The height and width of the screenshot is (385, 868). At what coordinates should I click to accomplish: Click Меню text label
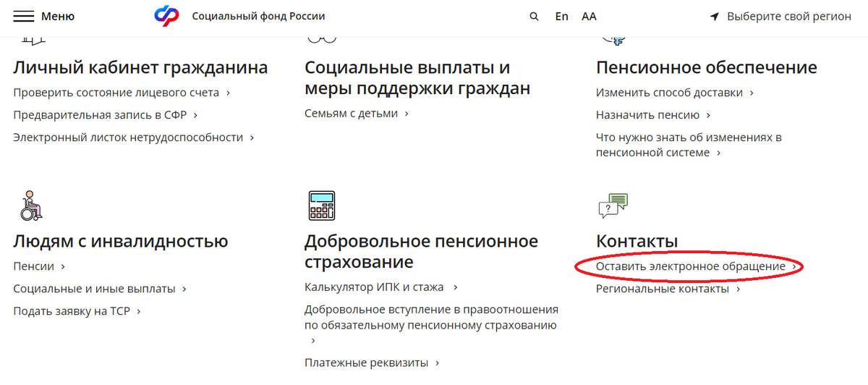coord(58,16)
